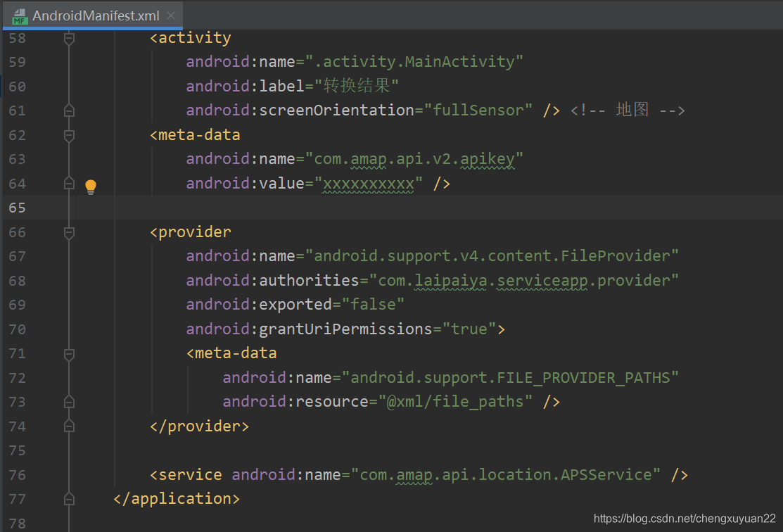
Task: Click line number 58 in gutter
Action: [18, 38]
